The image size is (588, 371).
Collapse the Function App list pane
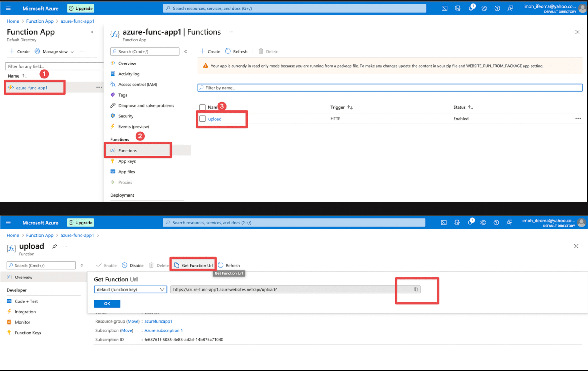[92, 32]
